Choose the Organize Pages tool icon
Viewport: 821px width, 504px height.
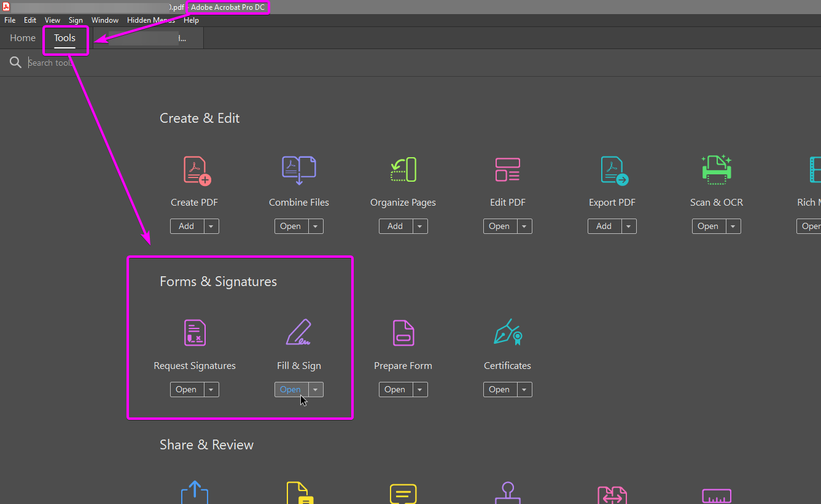pyautogui.click(x=403, y=170)
